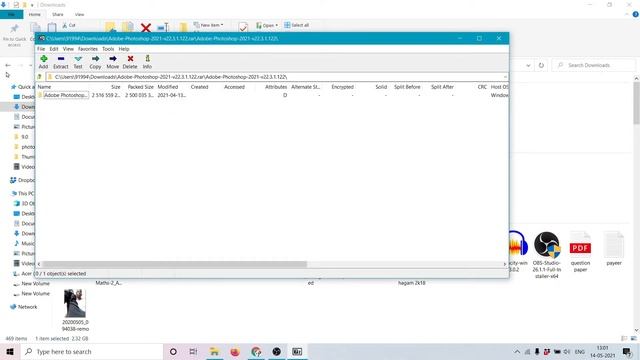Sort by the Split After column header

(x=442, y=87)
